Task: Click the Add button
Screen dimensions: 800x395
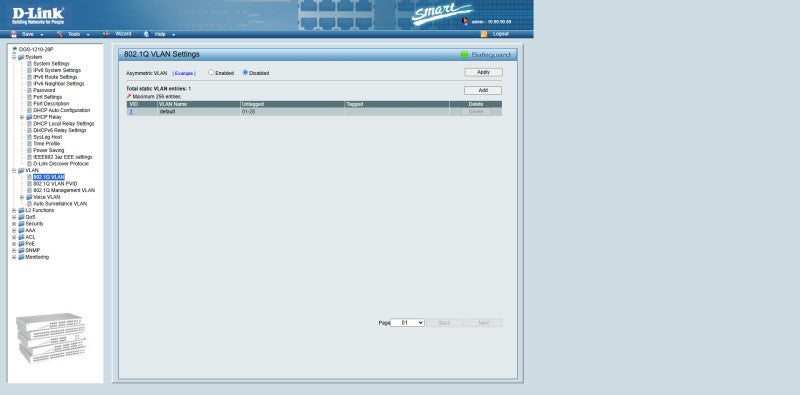Action: click(x=483, y=90)
